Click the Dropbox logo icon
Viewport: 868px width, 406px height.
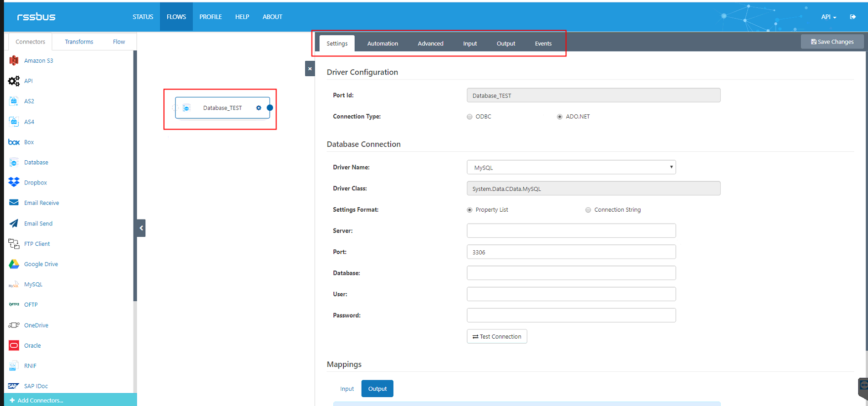point(14,182)
